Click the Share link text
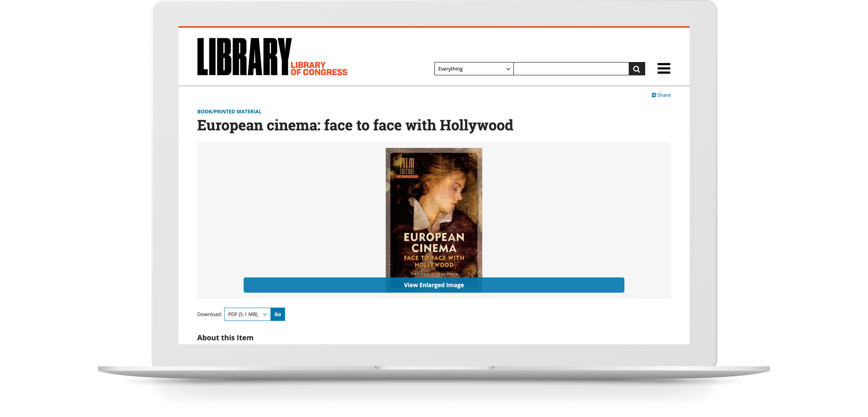This screenshot has width=868, height=417. tap(664, 95)
